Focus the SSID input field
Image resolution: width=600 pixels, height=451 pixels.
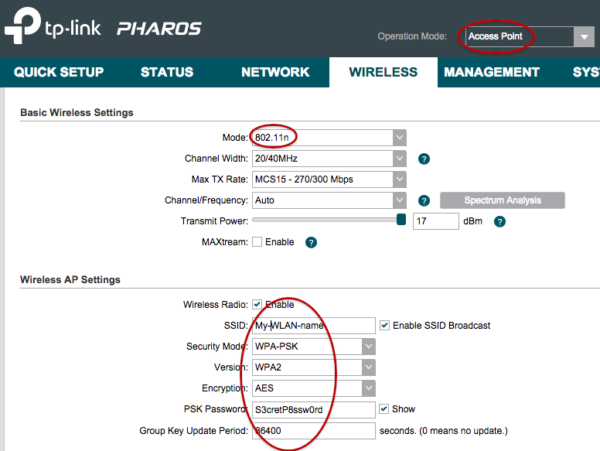click(314, 326)
